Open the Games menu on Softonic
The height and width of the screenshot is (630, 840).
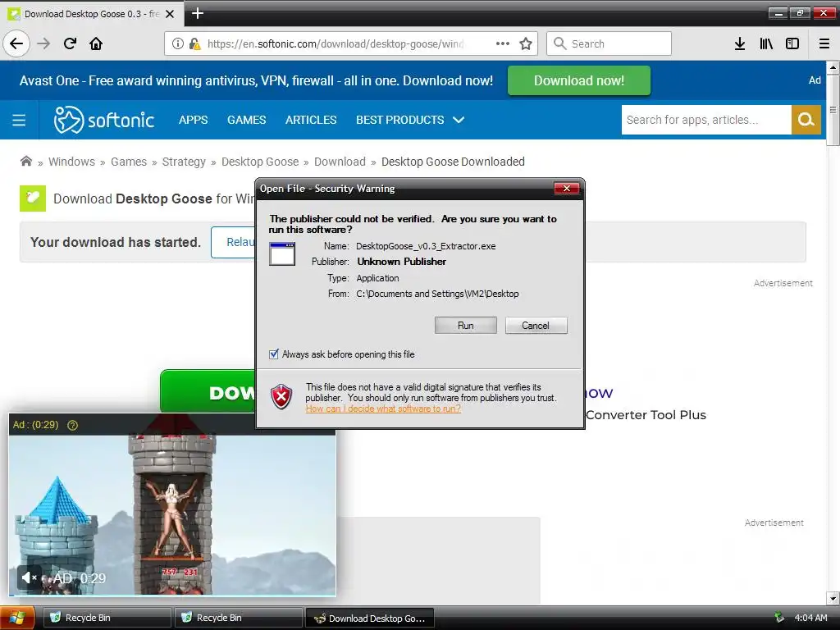246,120
